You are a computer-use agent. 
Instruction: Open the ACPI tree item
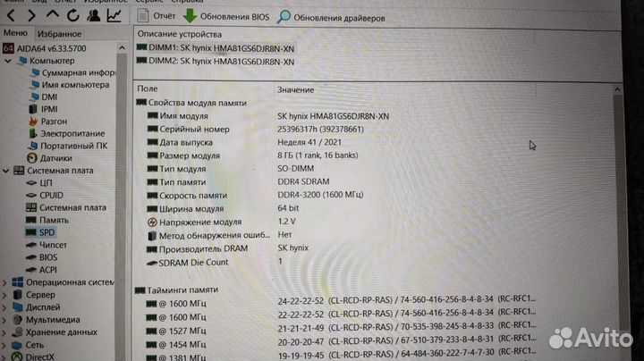pyautogui.click(x=41, y=270)
